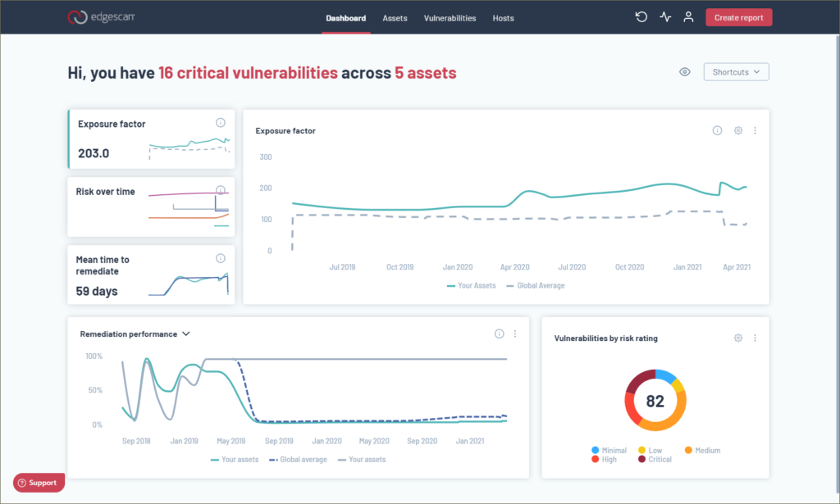Click info icon on Mean time to remediate card
The width and height of the screenshot is (840, 504).
pyautogui.click(x=220, y=258)
